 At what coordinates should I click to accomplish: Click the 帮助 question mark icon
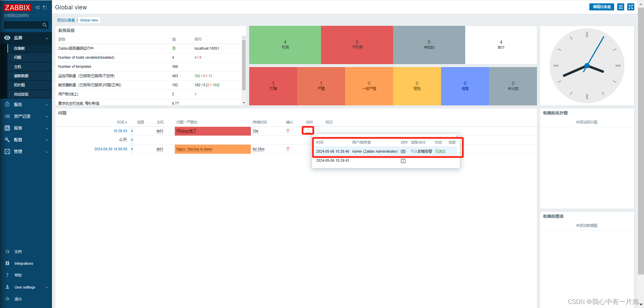pos(7,275)
